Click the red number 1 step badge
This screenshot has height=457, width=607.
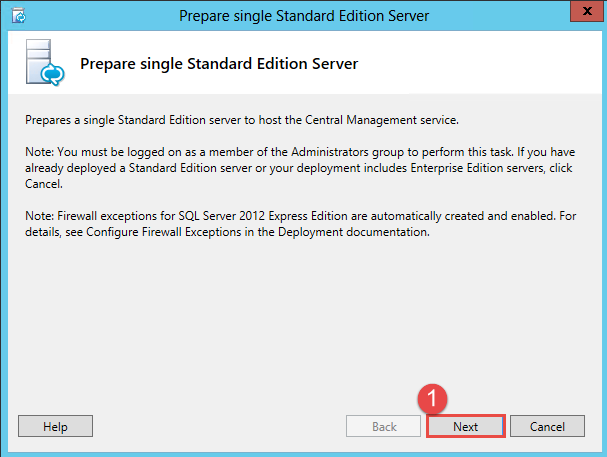pos(432,398)
